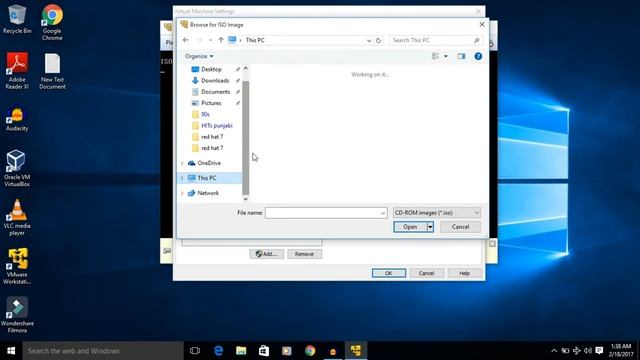Select Pictures in the navigation pane

click(x=211, y=103)
